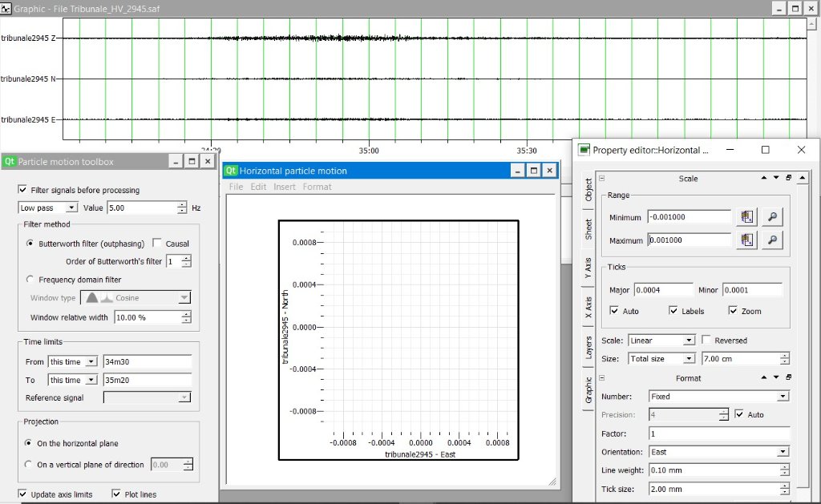Click the magnifier icon beside Minimum field

pos(771,217)
